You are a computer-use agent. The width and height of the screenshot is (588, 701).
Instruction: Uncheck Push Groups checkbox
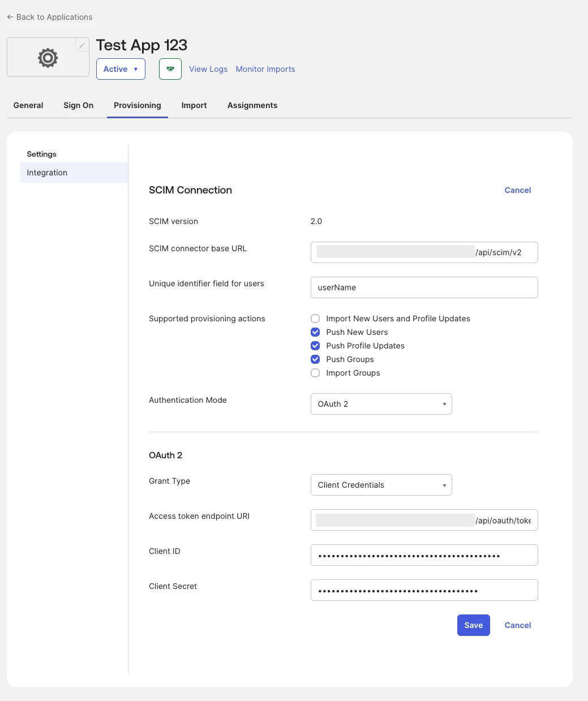coord(315,359)
